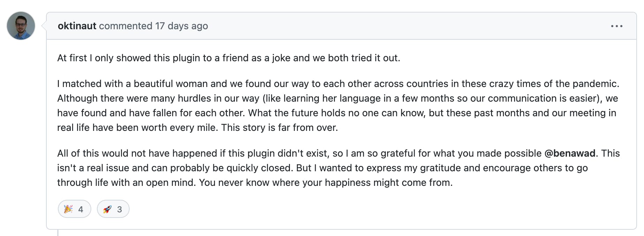
Task: Open the comment options three-dot menu
Action: coord(616,26)
